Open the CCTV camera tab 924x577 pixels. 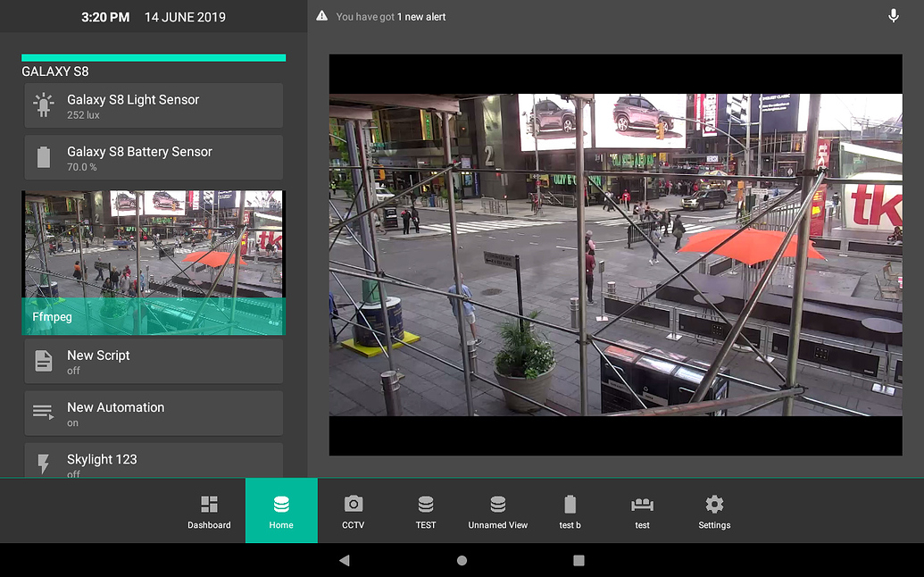tap(354, 511)
